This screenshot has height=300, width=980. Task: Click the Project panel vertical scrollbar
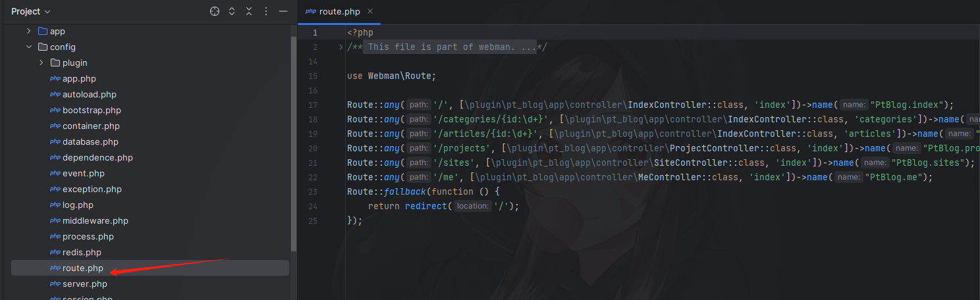[x=293, y=143]
